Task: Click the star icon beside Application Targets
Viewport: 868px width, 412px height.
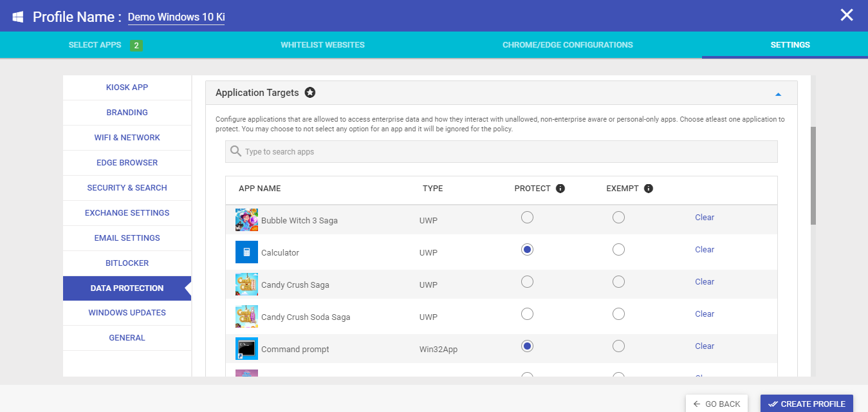Action: [x=310, y=93]
